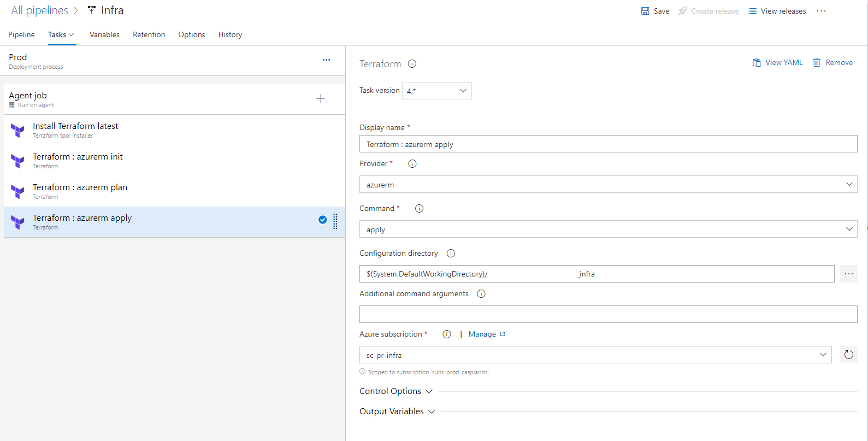This screenshot has width=868, height=441.
Task: Click the Create release label
Action: pos(715,11)
